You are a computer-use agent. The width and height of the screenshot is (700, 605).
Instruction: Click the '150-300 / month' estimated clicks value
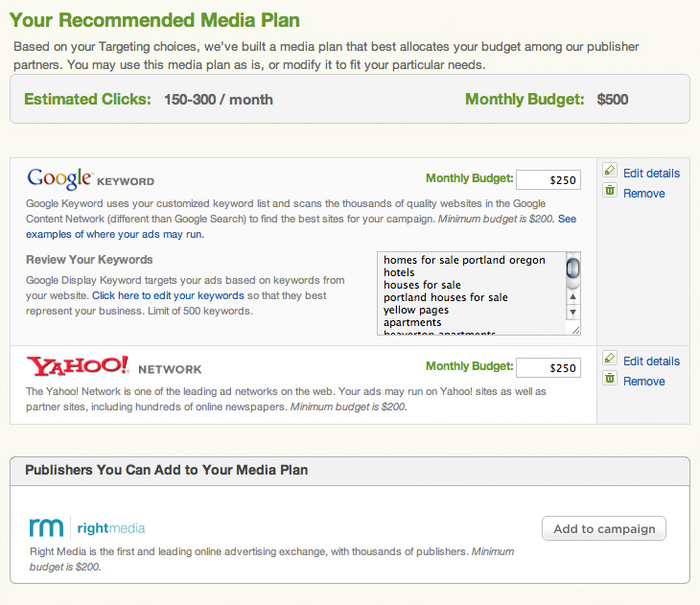coord(219,99)
